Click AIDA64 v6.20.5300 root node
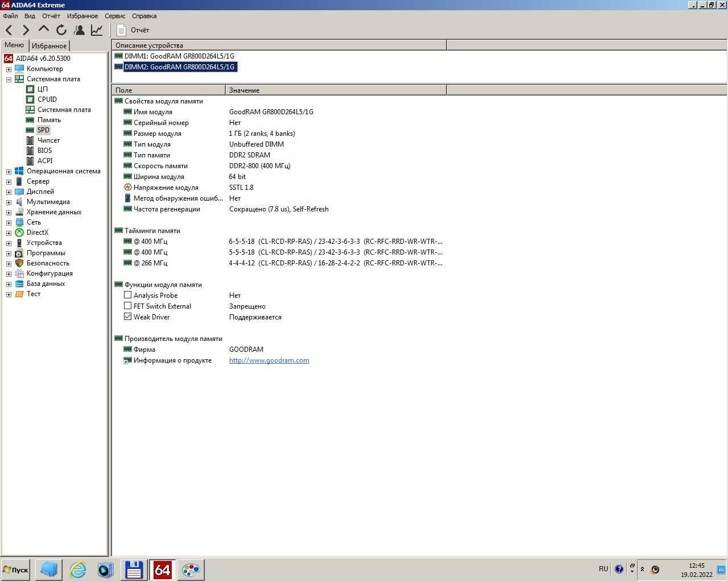 click(43, 59)
